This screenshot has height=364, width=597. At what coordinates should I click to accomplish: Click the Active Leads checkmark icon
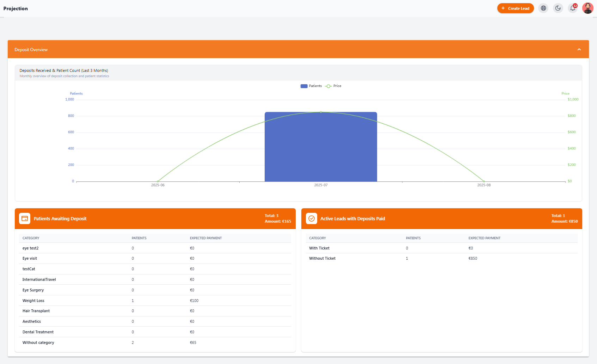click(x=312, y=218)
